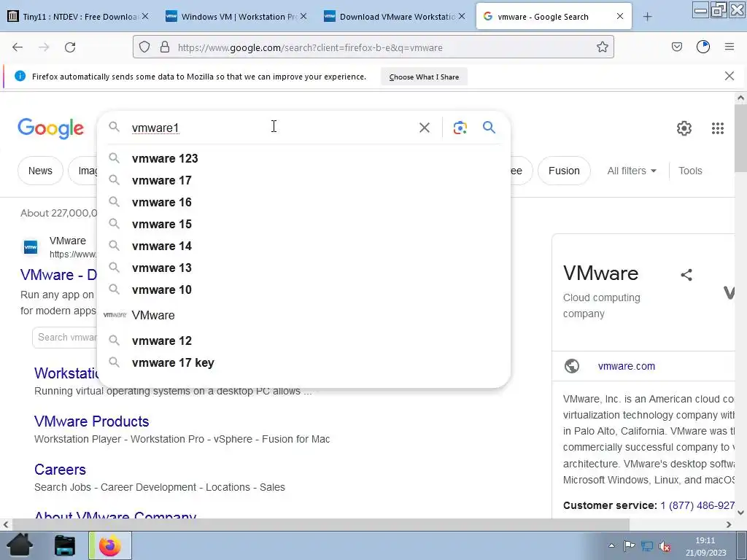Choose the 'vmware 12' suggestion
Screen dimensions: 747x560
303,341
